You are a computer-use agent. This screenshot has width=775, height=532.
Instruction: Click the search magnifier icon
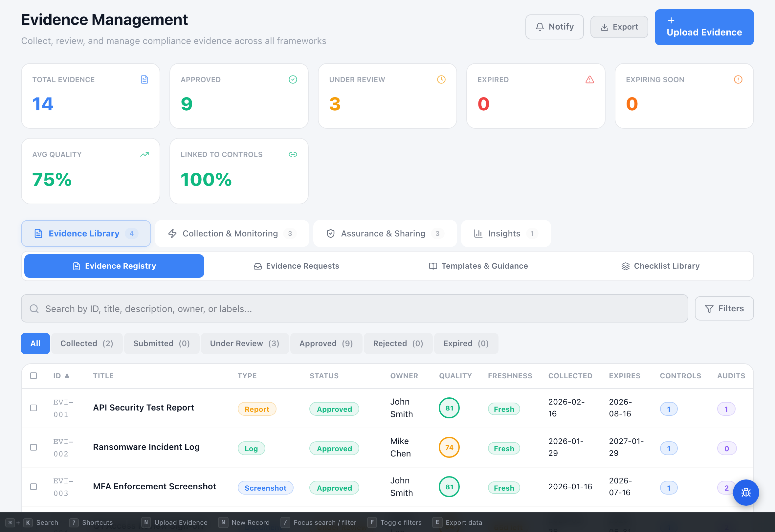[34, 308]
